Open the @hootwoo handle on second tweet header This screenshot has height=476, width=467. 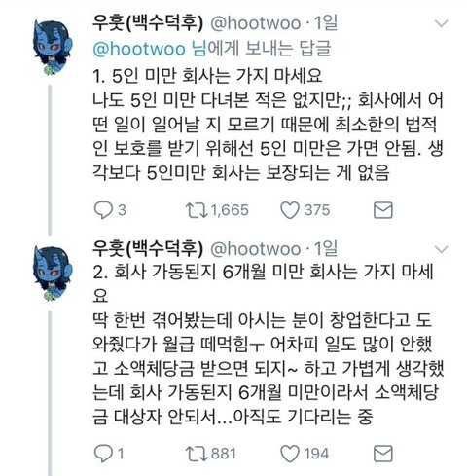pyautogui.click(x=256, y=249)
